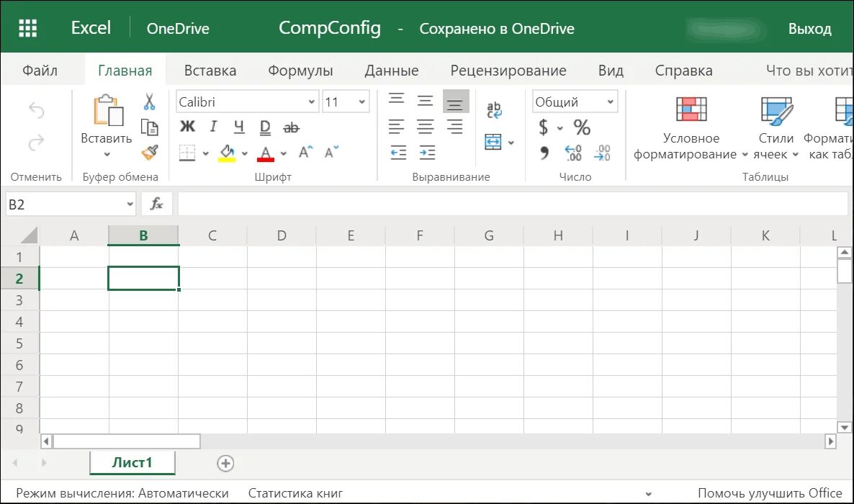
Task: Open currency format dropdown arrow
Action: (560, 129)
